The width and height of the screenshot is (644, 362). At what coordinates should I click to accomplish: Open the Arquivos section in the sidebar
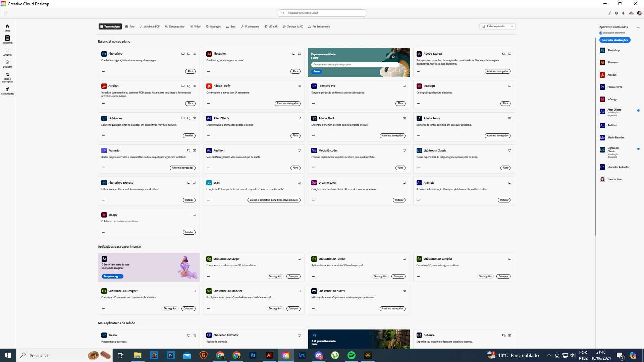point(7,52)
